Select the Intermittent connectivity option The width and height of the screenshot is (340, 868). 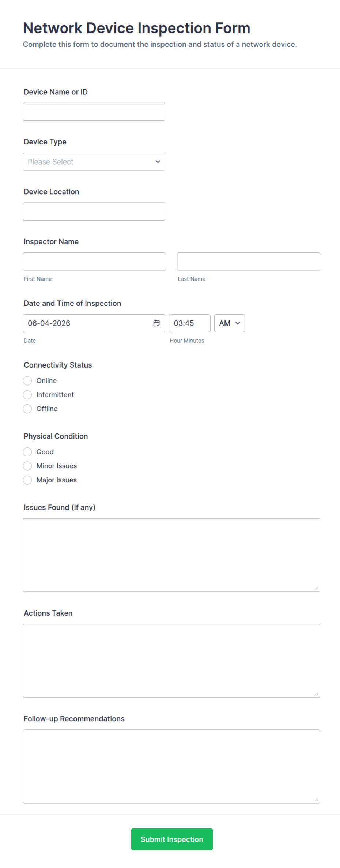point(27,395)
